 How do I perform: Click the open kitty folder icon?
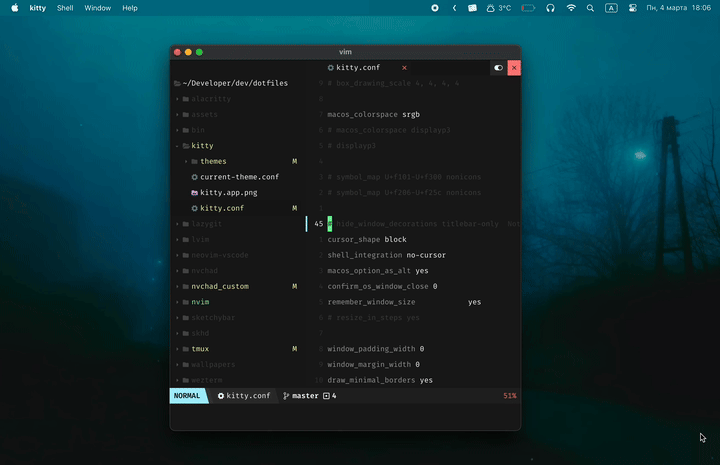[x=186, y=146]
